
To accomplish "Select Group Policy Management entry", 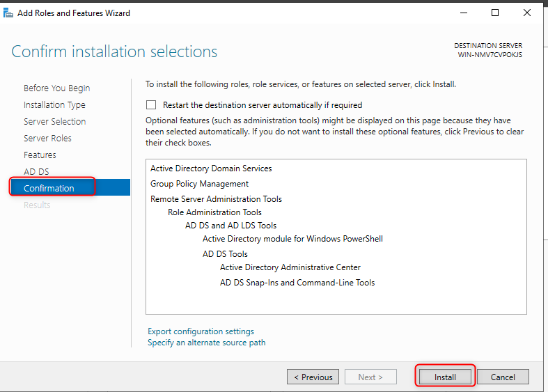I will click(x=199, y=184).
